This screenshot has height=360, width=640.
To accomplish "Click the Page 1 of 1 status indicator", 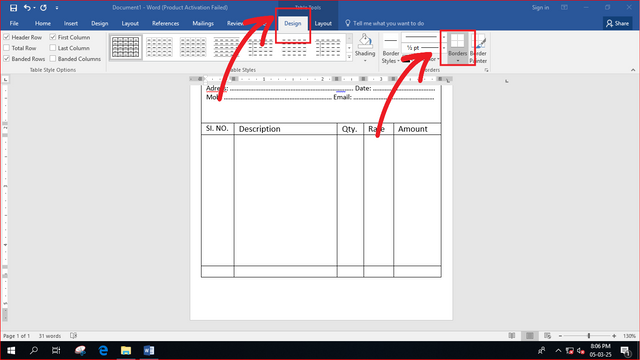I will (16, 336).
